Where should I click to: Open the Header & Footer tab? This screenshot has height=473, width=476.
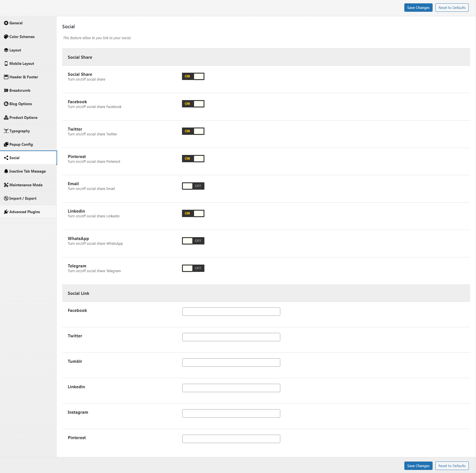[x=24, y=77]
